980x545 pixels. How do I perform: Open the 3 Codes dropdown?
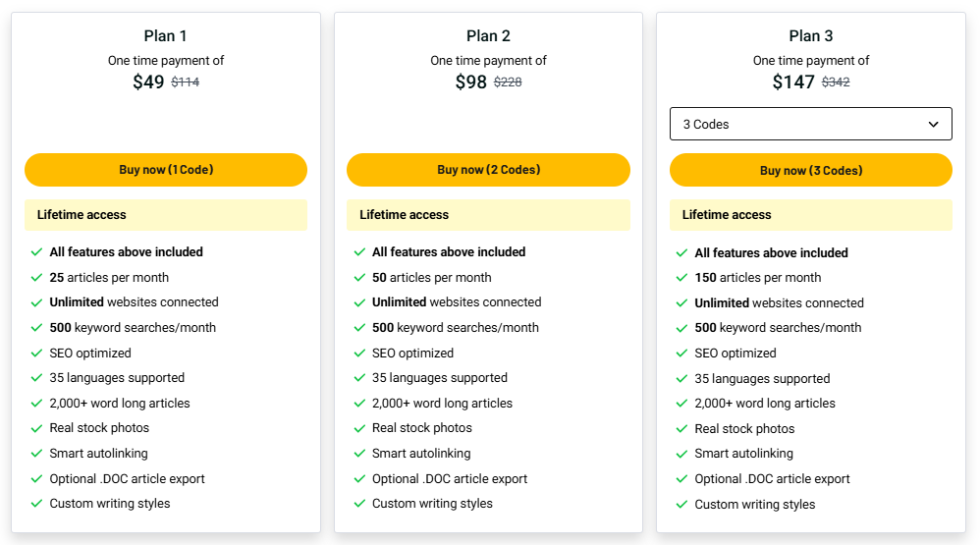point(811,124)
